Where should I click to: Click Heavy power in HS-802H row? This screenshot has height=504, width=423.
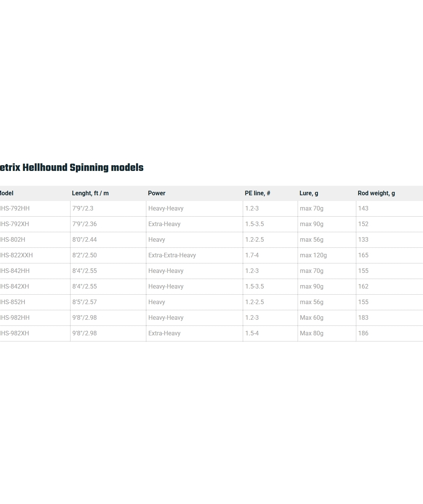(x=157, y=240)
